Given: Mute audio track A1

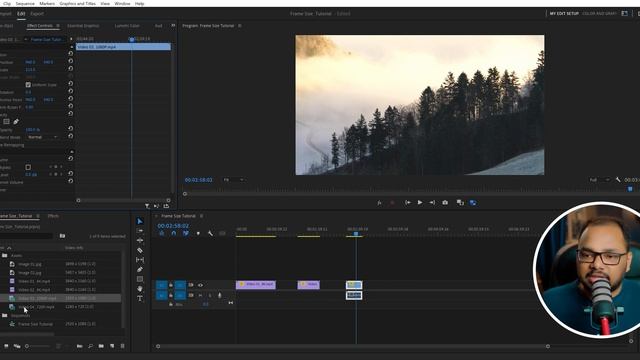Looking at the screenshot, I should (200, 295).
